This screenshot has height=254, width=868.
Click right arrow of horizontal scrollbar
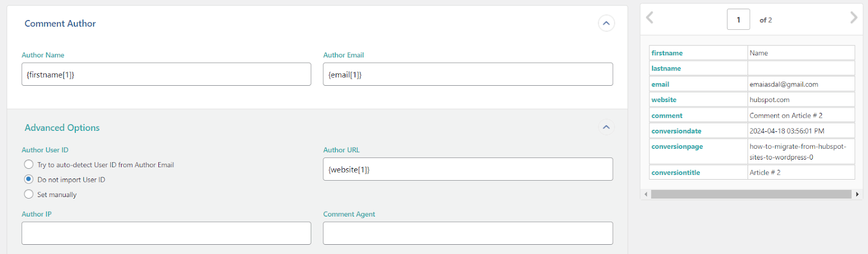pyautogui.click(x=857, y=194)
